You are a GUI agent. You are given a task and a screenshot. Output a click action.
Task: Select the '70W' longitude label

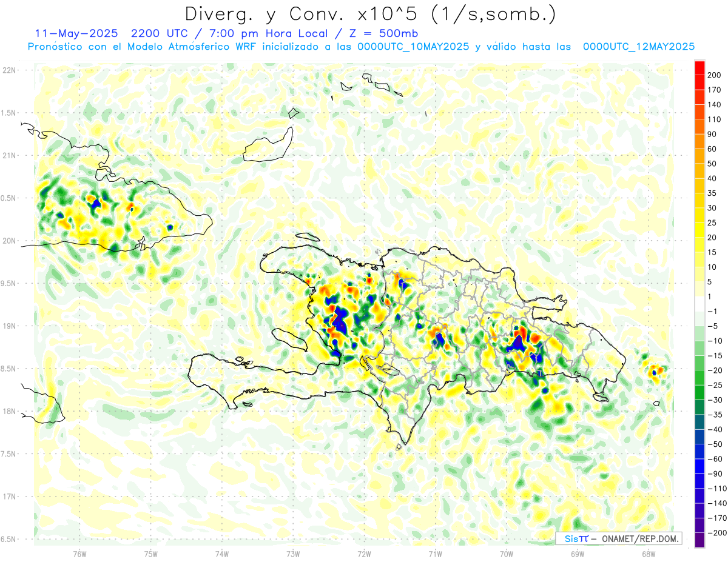(507, 554)
